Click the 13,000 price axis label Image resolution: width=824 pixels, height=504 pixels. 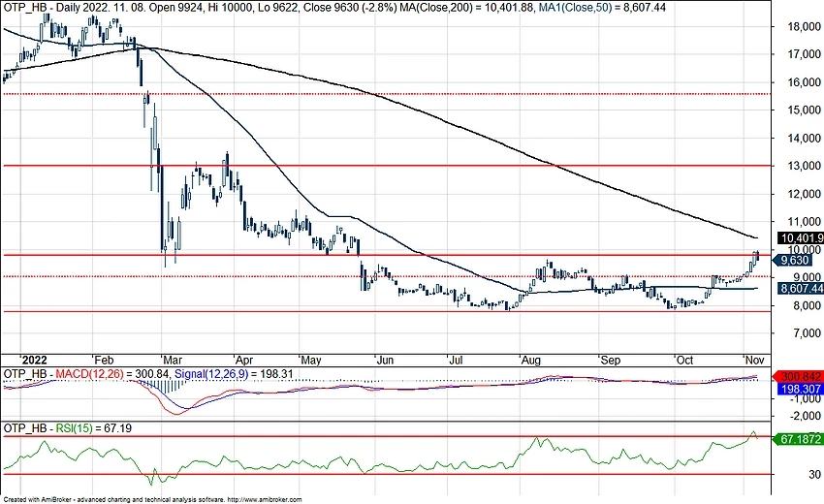(x=805, y=166)
